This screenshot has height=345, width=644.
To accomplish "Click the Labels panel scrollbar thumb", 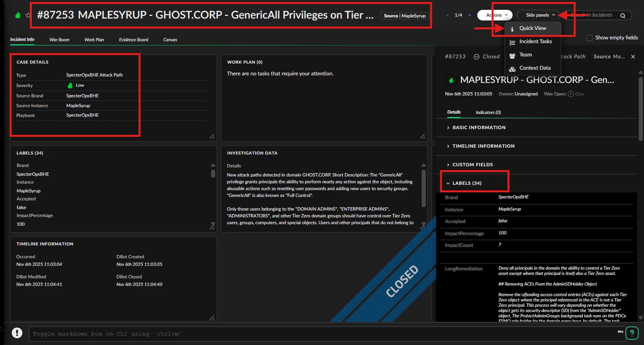I will (x=213, y=174).
